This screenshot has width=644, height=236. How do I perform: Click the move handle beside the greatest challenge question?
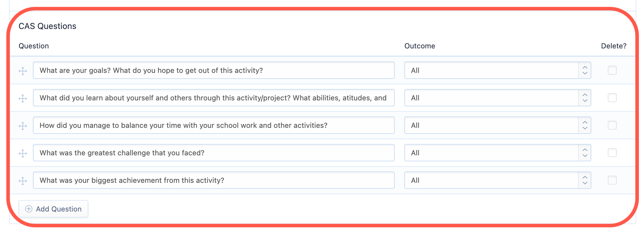pyautogui.click(x=23, y=153)
